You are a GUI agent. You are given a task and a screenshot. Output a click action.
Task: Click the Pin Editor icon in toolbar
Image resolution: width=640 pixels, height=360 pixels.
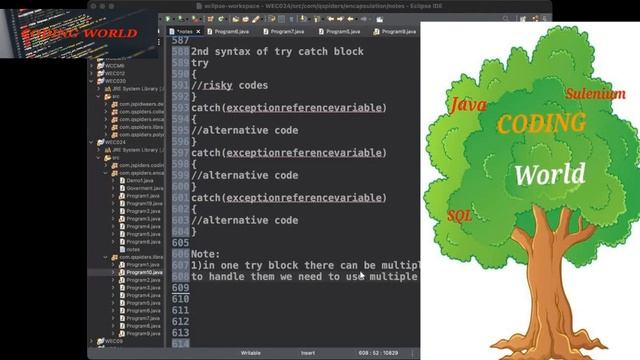pyautogui.click(x=380, y=19)
